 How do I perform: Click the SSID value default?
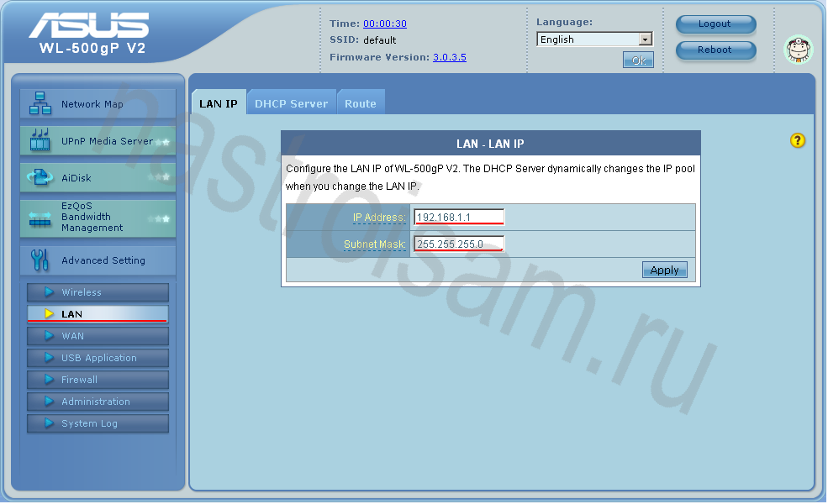click(379, 40)
